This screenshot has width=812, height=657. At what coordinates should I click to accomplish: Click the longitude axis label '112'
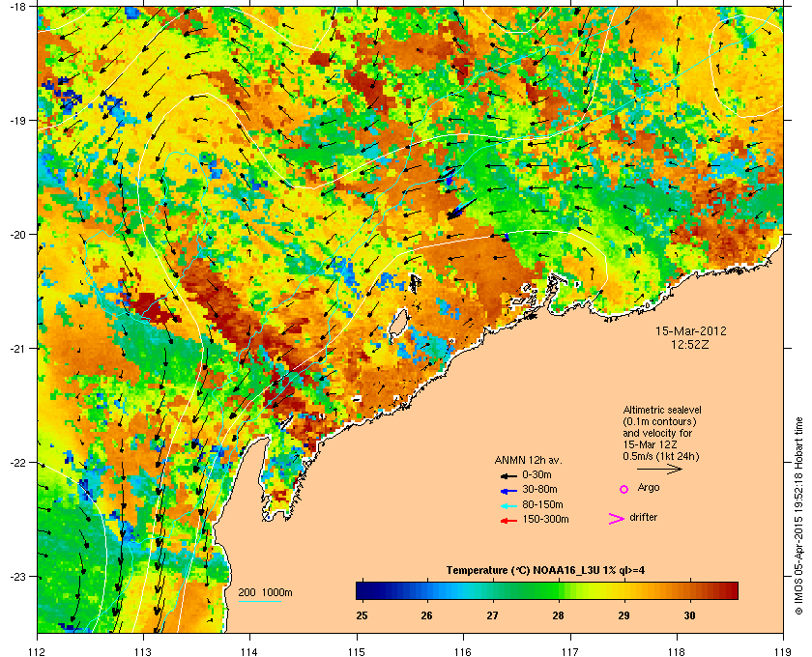point(38,651)
